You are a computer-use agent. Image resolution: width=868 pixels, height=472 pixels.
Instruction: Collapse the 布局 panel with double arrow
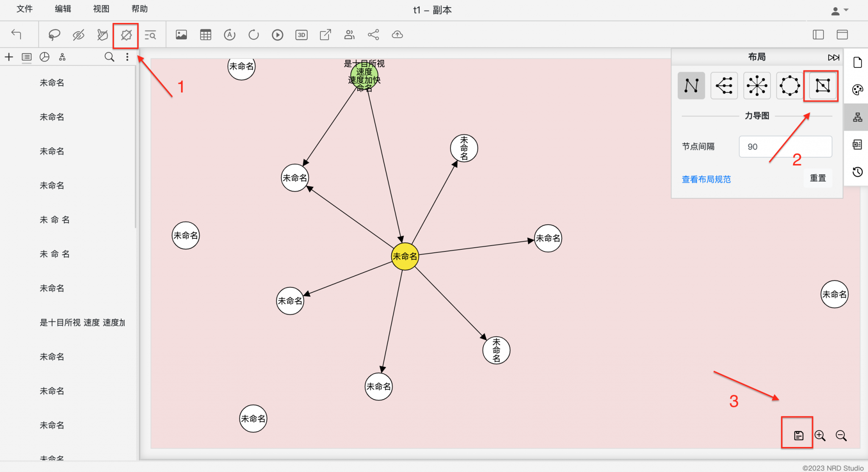[x=833, y=57]
